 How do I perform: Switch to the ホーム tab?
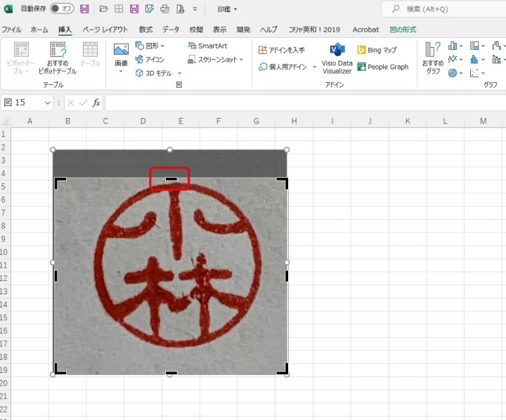point(39,29)
